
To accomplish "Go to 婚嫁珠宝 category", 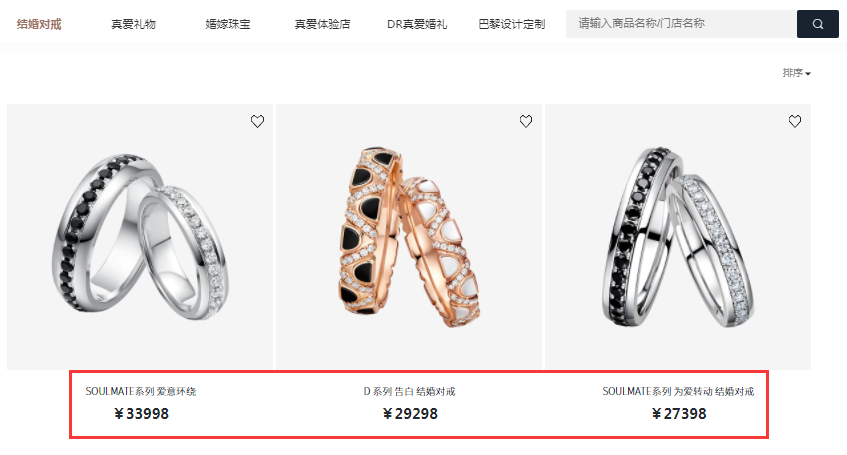I will click(227, 24).
